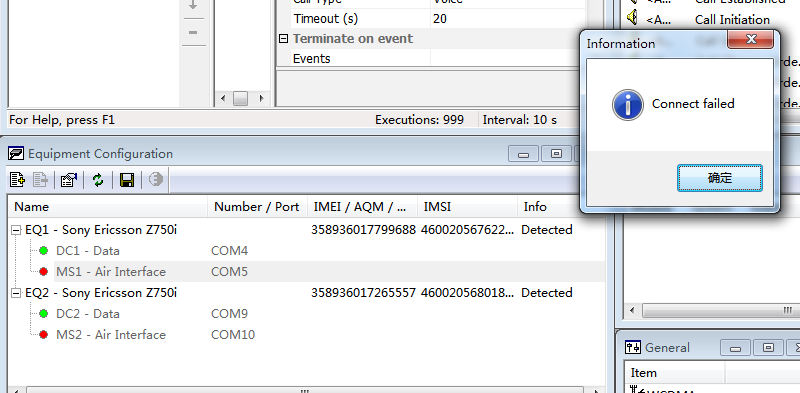Click the Timeout (s) value field
800x393 pixels.
tap(508, 19)
